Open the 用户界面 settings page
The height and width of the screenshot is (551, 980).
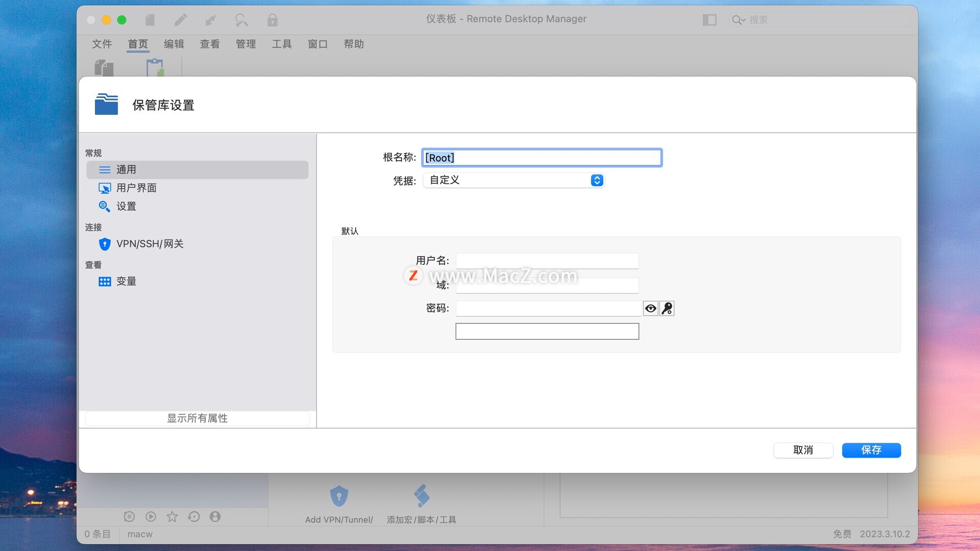[x=136, y=188]
